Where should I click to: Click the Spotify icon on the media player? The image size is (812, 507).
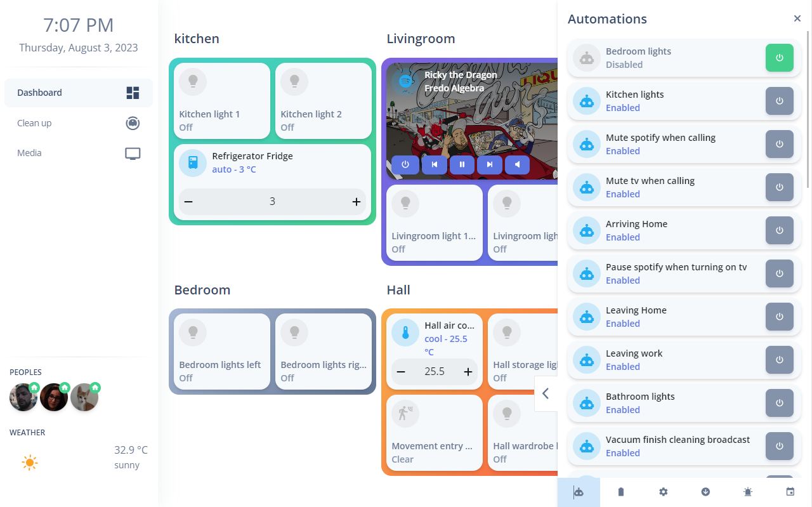click(x=404, y=81)
